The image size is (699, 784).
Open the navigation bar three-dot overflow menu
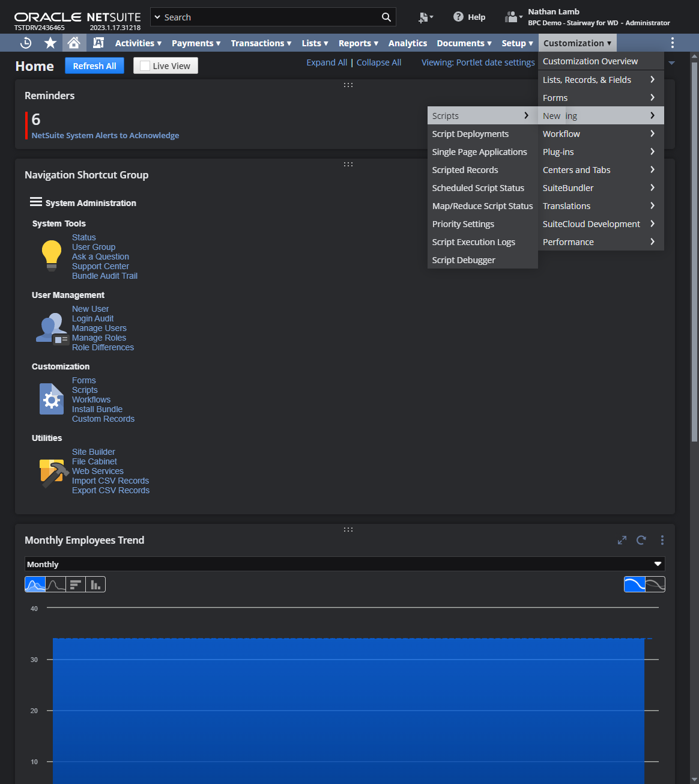672,43
